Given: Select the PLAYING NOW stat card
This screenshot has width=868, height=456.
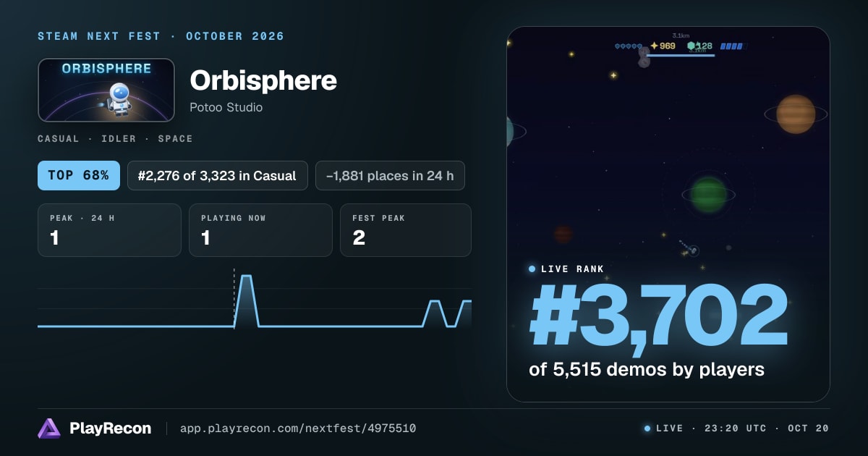Looking at the screenshot, I should point(260,230).
